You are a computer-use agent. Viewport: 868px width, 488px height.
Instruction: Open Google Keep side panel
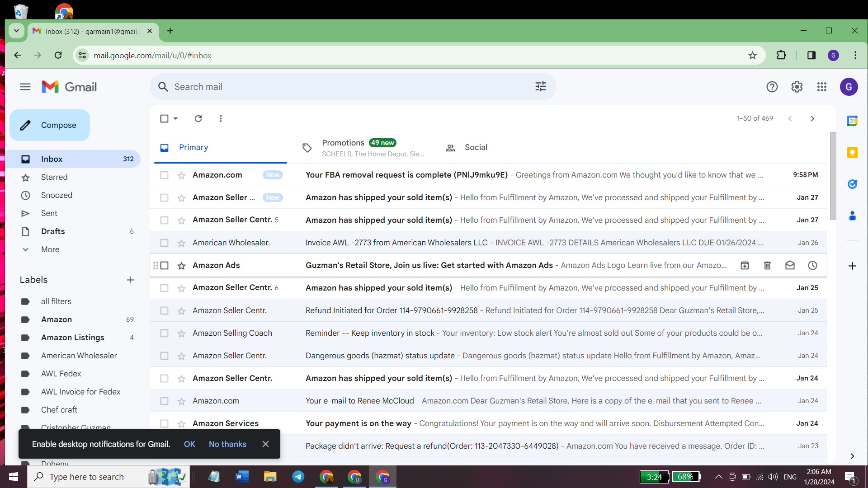852,152
